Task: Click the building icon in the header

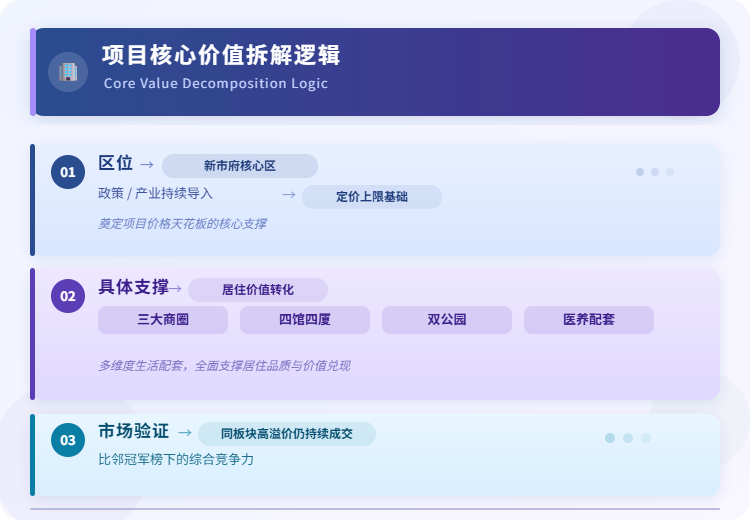Action: point(68,72)
